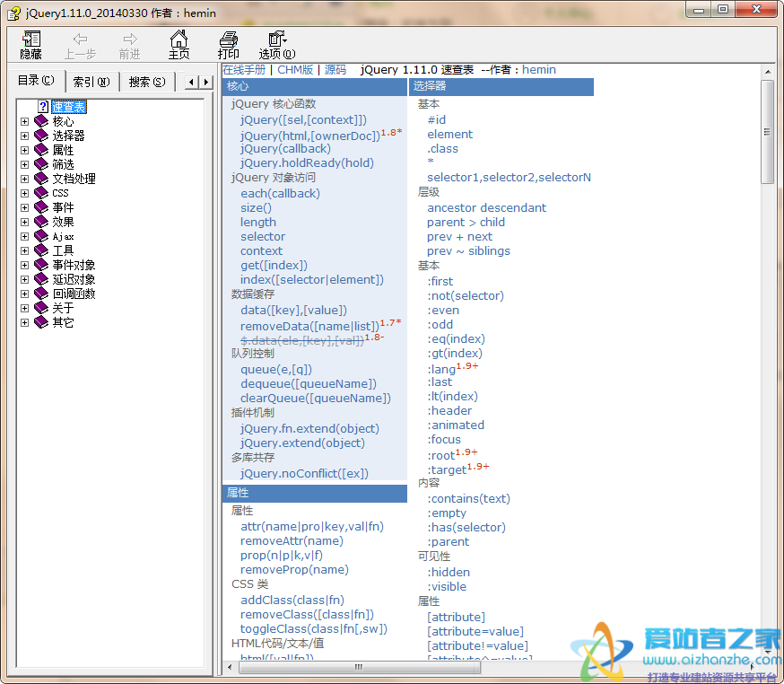
Task: Click the book icon beside Ajax
Action: [x=41, y=236]
